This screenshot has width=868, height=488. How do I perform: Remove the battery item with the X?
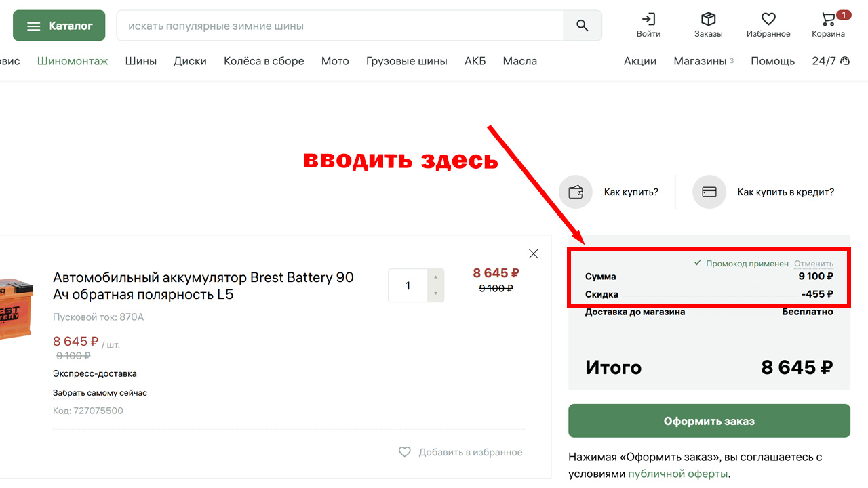534,253
